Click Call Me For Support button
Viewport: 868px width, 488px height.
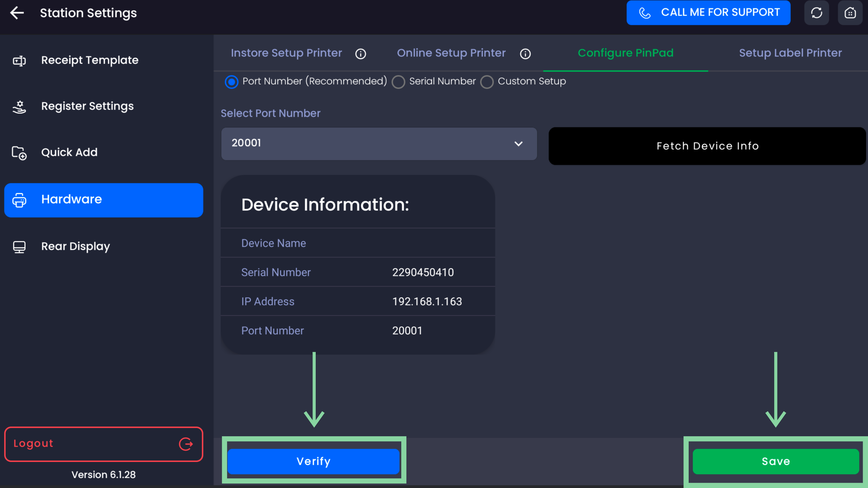[x=708, y=13]
